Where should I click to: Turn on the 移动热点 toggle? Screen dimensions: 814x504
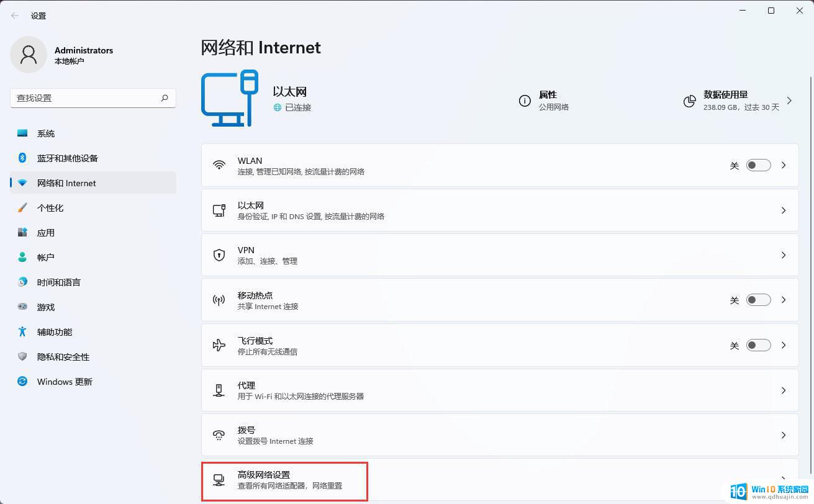[x=757, y=300]
